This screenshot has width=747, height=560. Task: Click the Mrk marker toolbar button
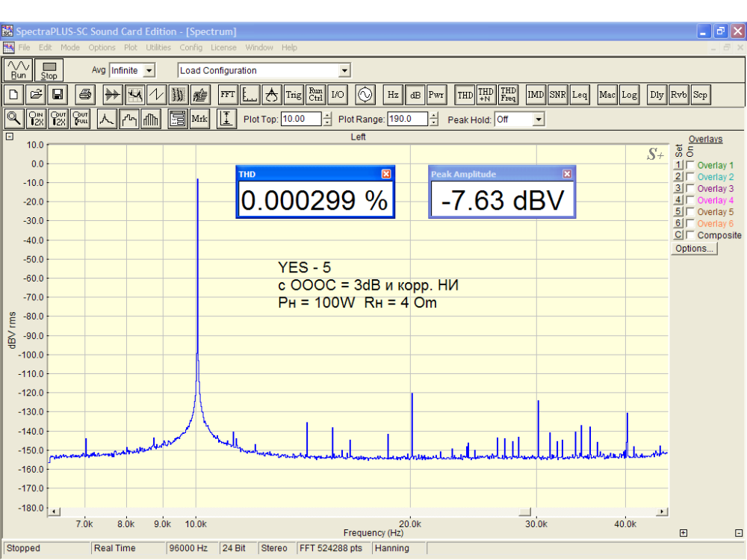[x=199, y=119]
